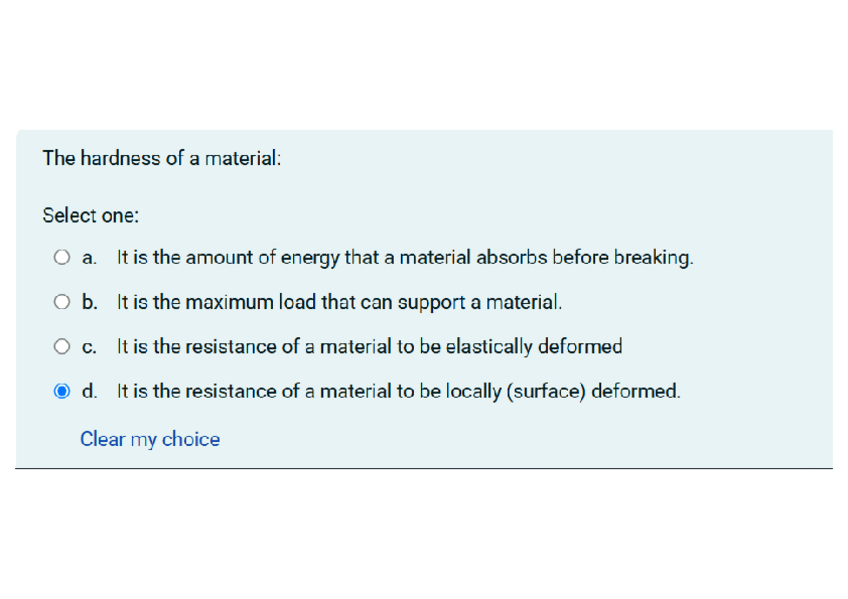Viewport: 848px width, 599px height.
Task: Click the word "breaking" in option a
Action: [651, 258]
